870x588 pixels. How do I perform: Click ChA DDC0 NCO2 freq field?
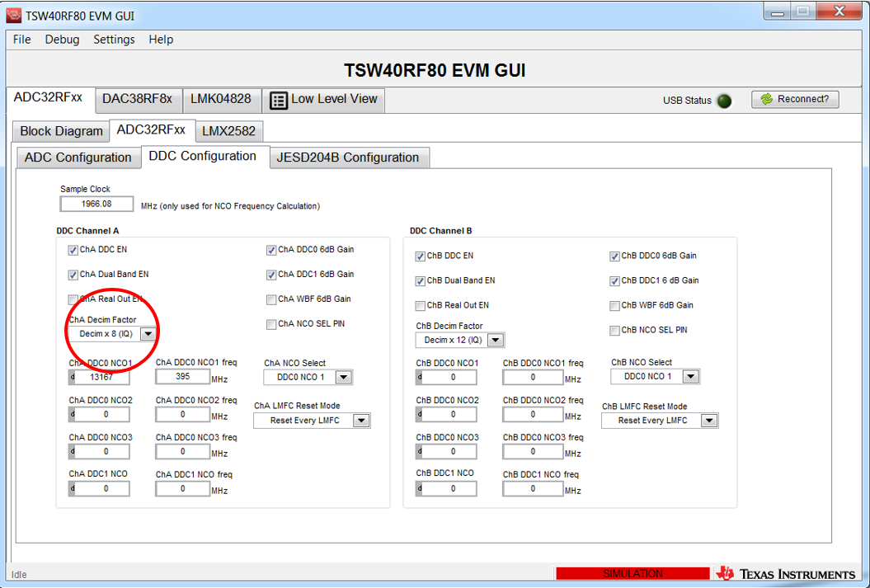182,414
